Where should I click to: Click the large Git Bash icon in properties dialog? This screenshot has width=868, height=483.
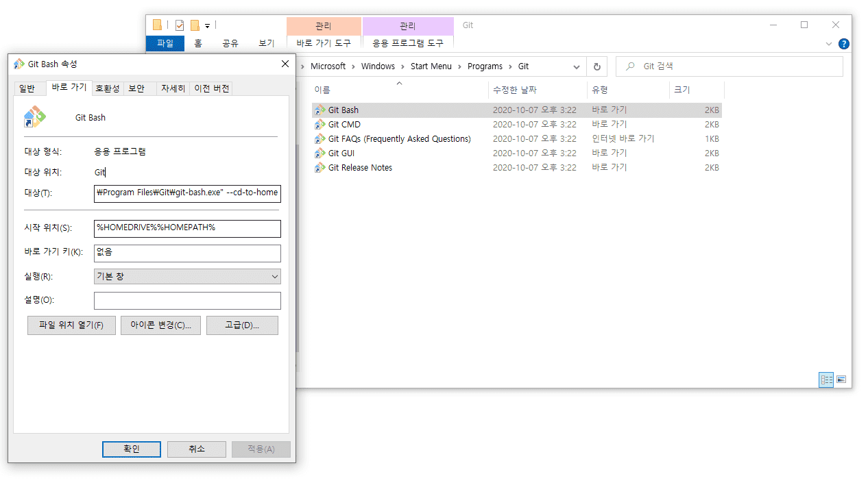34,117
